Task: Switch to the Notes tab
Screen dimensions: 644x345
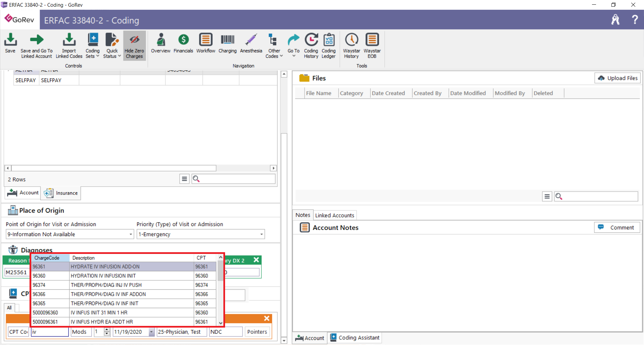Action: coord(303,215)
